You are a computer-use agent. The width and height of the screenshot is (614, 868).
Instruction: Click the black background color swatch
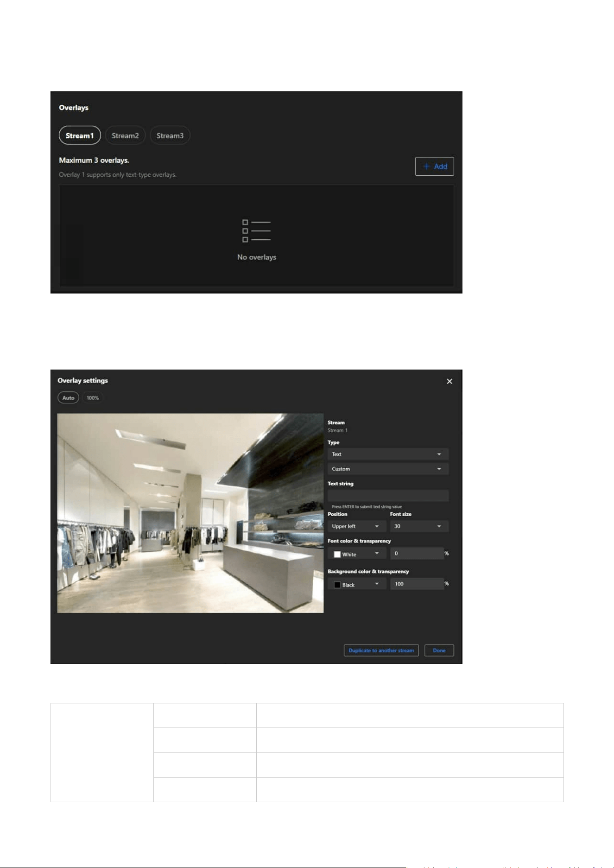(337, 585)
